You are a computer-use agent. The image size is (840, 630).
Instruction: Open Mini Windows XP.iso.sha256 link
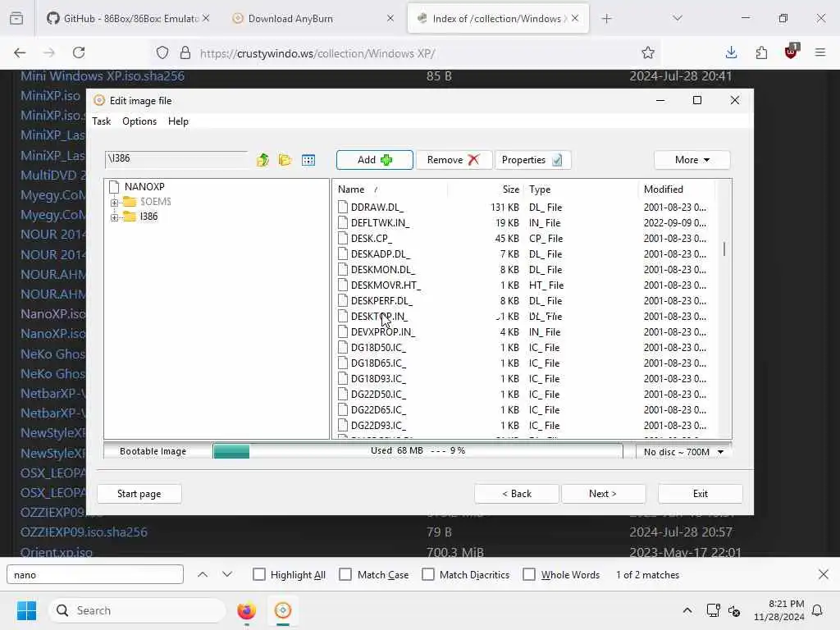click(x=103, y=76)
